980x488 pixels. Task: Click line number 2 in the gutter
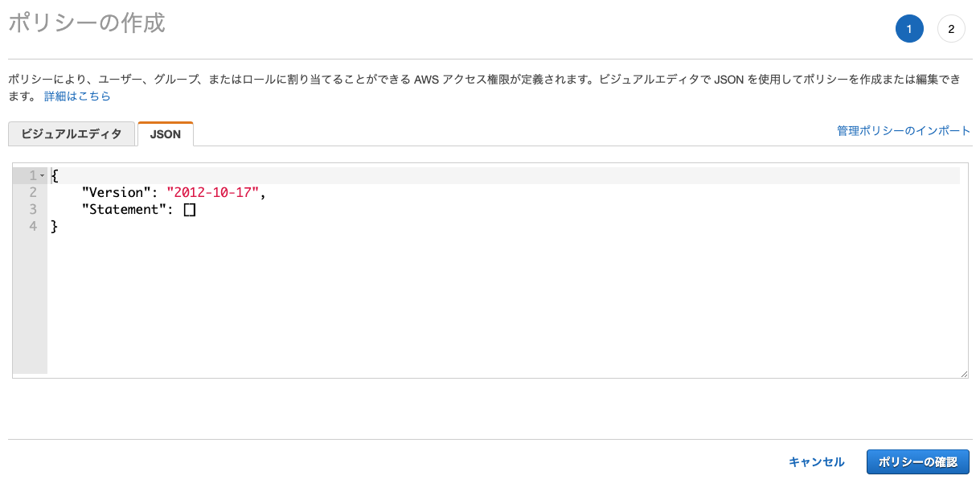click(33, 192)
